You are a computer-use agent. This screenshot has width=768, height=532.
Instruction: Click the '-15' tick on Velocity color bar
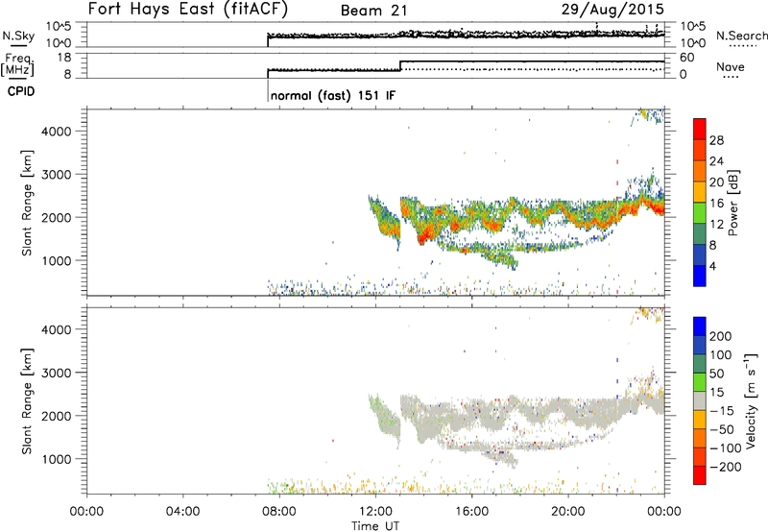(x=721, y=410)
